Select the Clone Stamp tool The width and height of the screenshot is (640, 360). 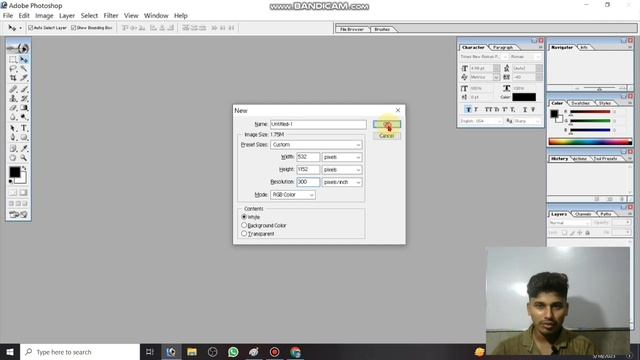(13, 98)
